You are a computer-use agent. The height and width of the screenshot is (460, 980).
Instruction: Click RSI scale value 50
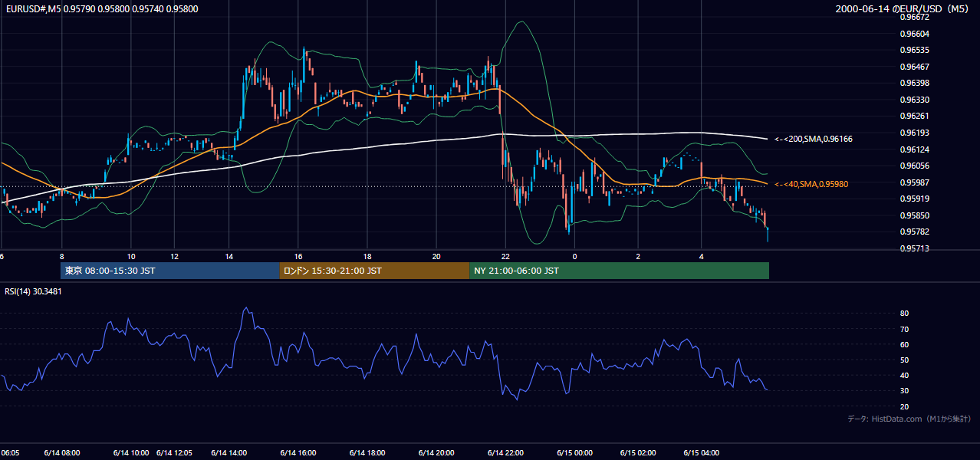(904, 360)
